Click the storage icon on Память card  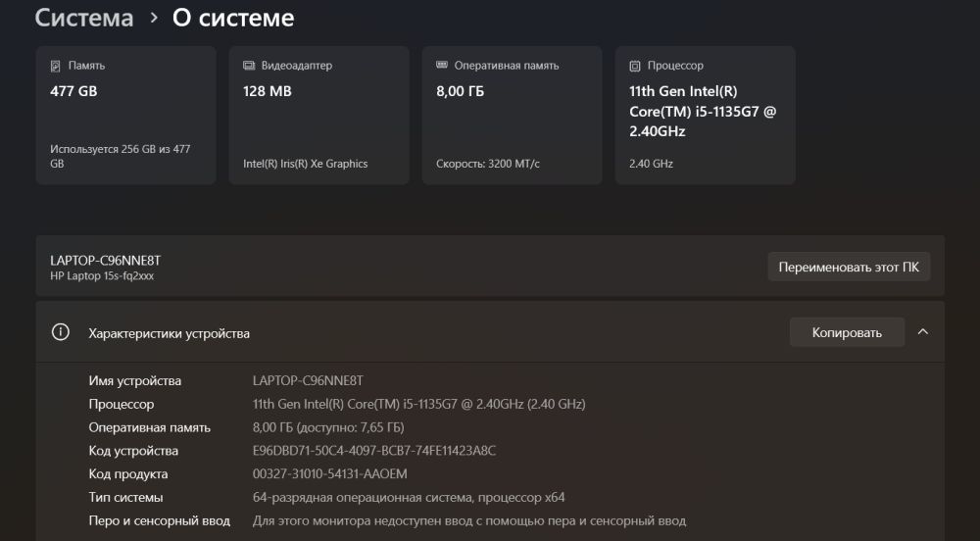(x=56, y=66)
